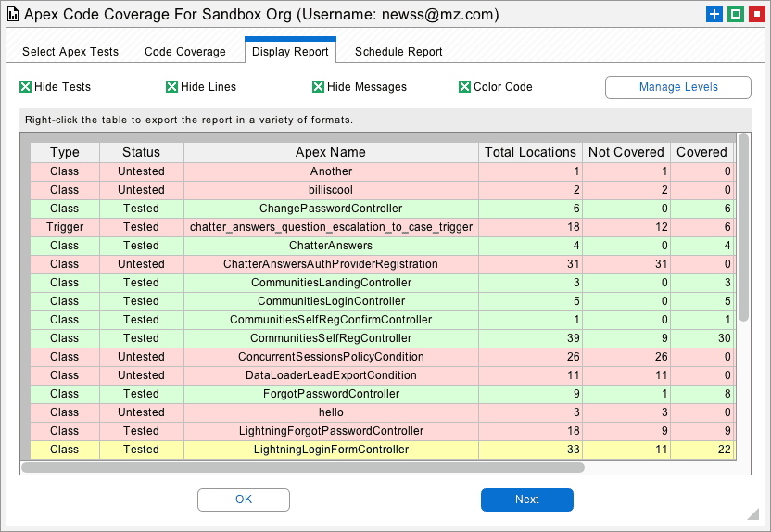Select LightningForgotPasswordController row
Screen dimensions: 771x532
382,431
